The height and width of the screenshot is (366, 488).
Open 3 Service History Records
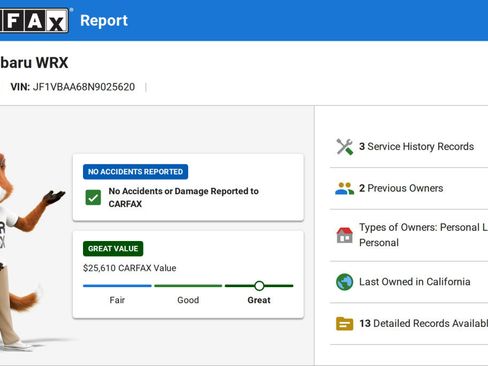(x=409, y=147)
